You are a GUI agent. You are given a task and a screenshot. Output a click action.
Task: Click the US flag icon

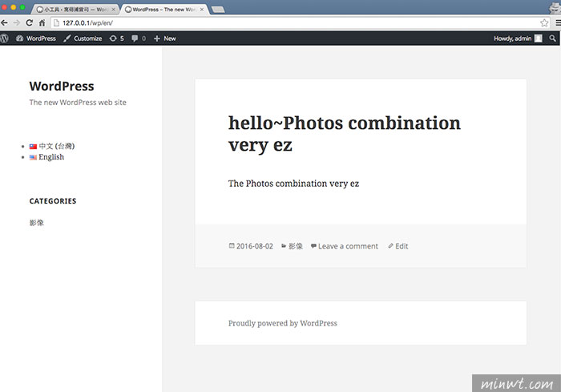34,157
